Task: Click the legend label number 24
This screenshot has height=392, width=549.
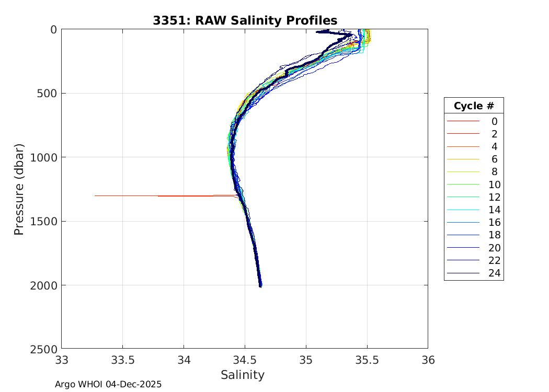Action: (x=494, y=273)
